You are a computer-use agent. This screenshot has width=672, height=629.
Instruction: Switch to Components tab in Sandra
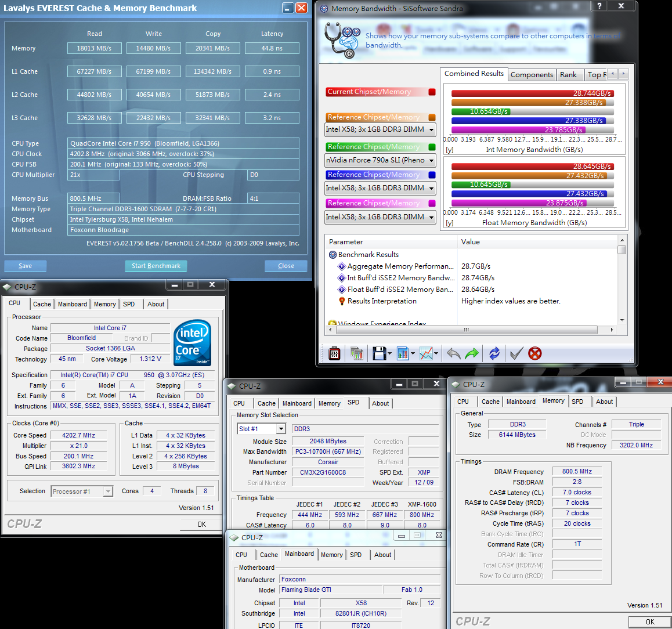(x=532, y=75)
